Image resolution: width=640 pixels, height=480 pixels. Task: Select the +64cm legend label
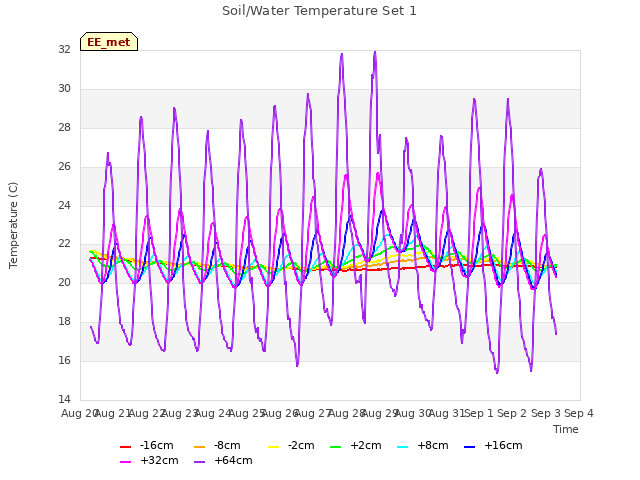(233, 460)
